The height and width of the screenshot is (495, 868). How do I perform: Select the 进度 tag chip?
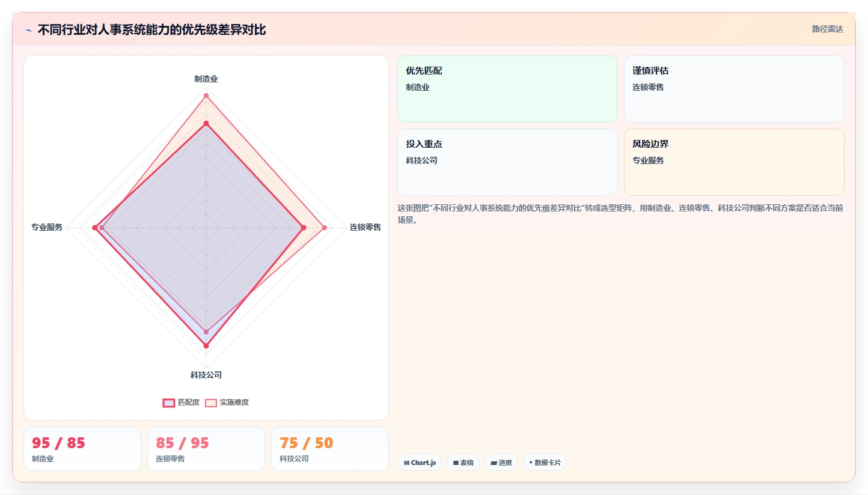click(x=501, y=463)
